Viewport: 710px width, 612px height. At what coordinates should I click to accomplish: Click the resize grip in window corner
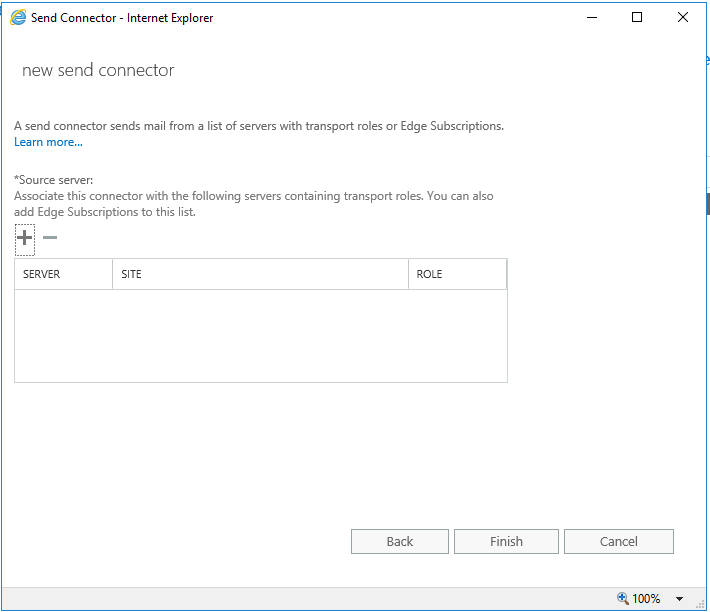[700, 604]
